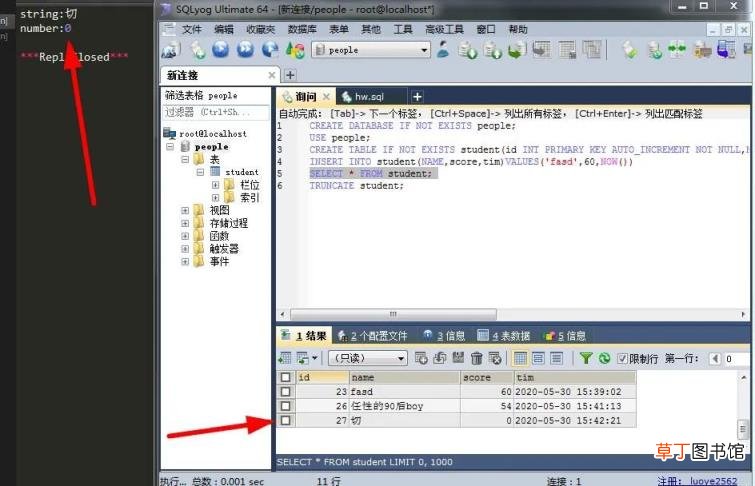Click the Query Builder table icon

[567, 50]
